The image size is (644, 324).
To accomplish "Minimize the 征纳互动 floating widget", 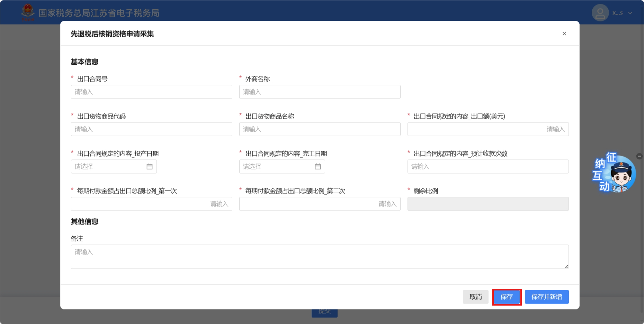I will point(639,156).
